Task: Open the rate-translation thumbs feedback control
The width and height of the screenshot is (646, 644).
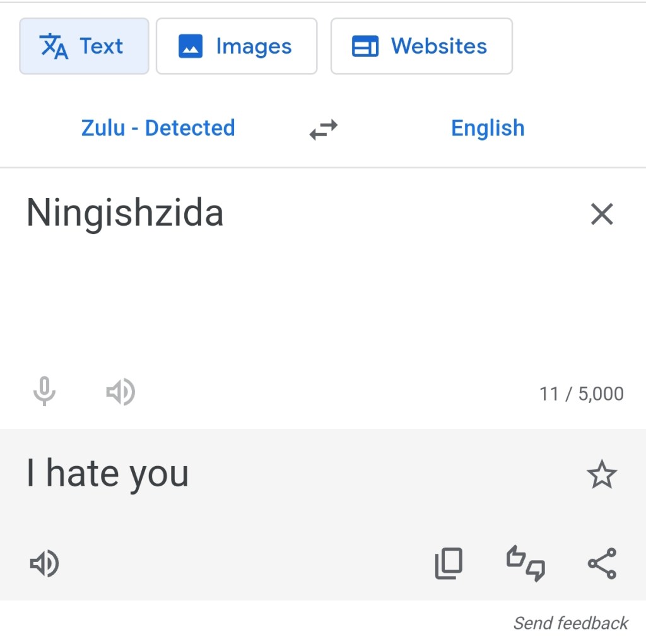Action: pyautogui.click(x=526, y=563)
